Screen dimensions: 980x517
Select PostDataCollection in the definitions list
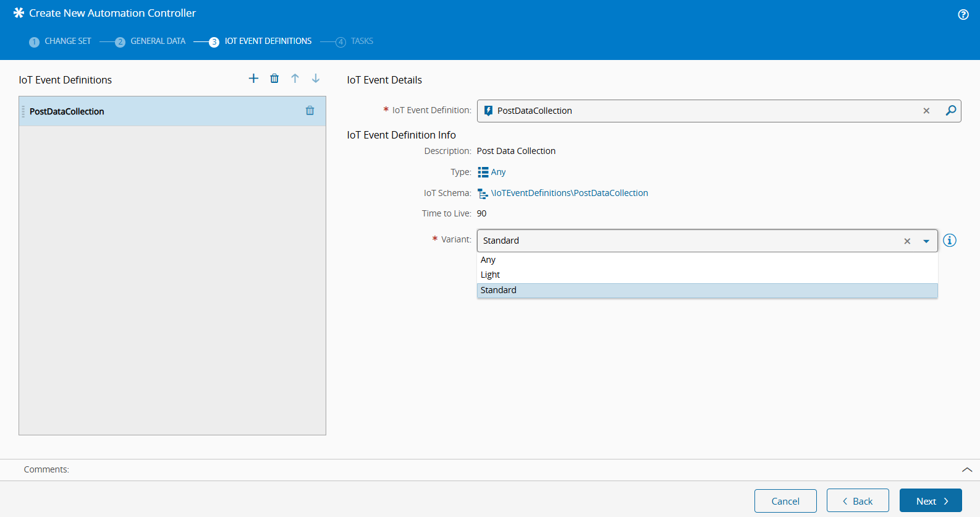(x=67, y=111)
